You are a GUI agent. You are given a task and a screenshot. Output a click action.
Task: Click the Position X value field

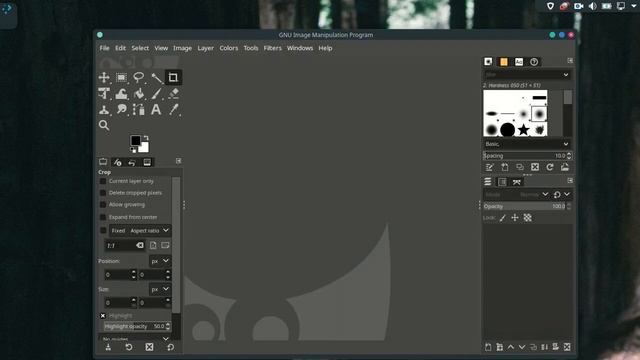click(117, 275)
